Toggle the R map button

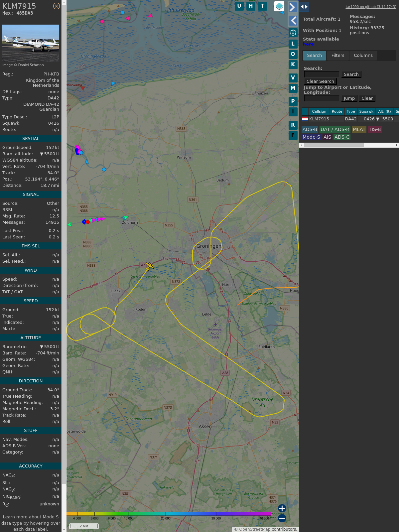[293, 125]
